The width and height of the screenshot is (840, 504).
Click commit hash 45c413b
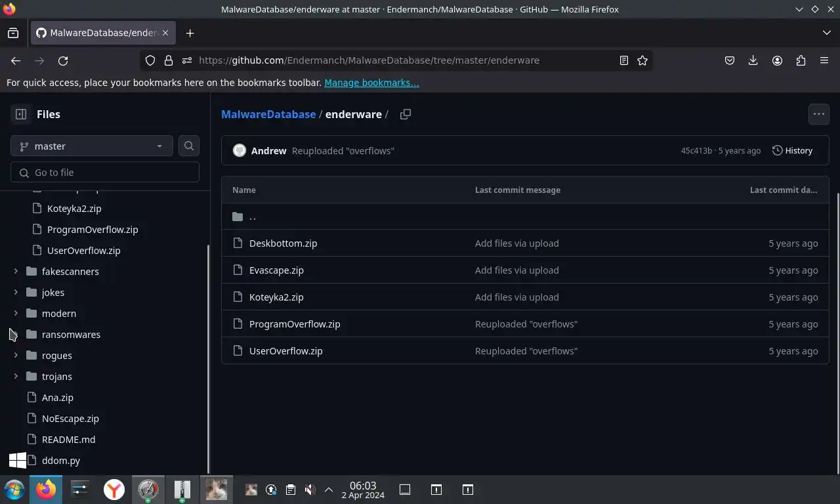point(696,150)
